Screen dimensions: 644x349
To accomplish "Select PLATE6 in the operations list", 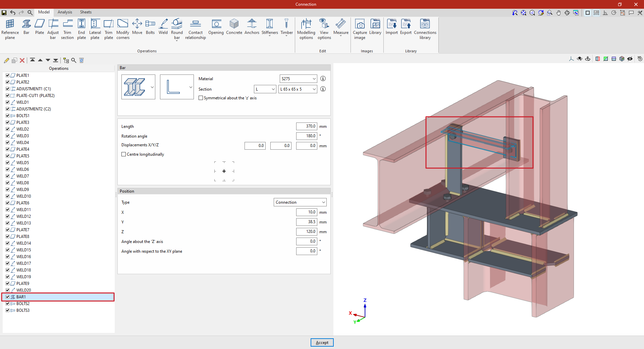I will click(x=23, y=203).
